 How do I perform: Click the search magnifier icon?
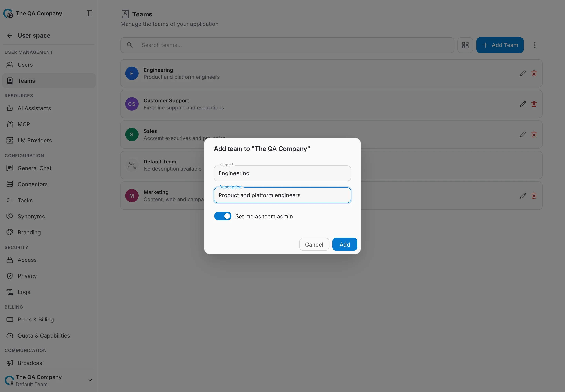tap(129, 45)
